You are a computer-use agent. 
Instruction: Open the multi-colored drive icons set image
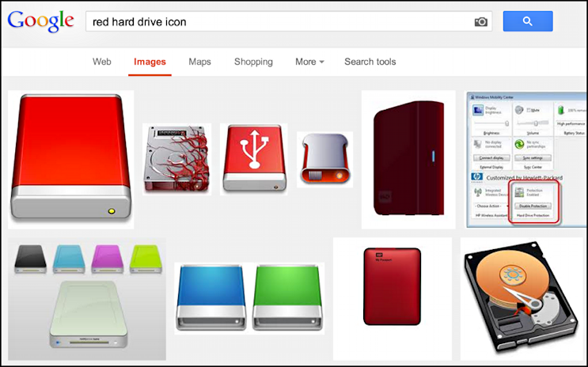click(87, 299)
